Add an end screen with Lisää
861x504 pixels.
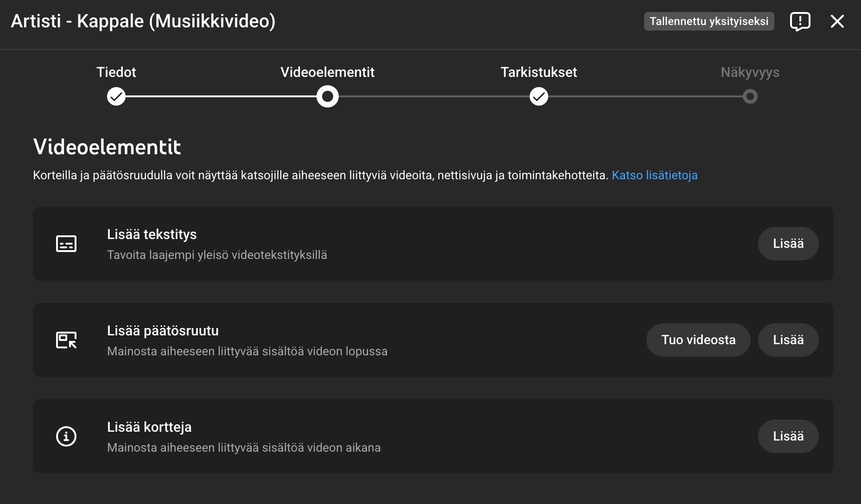point(788,340)
